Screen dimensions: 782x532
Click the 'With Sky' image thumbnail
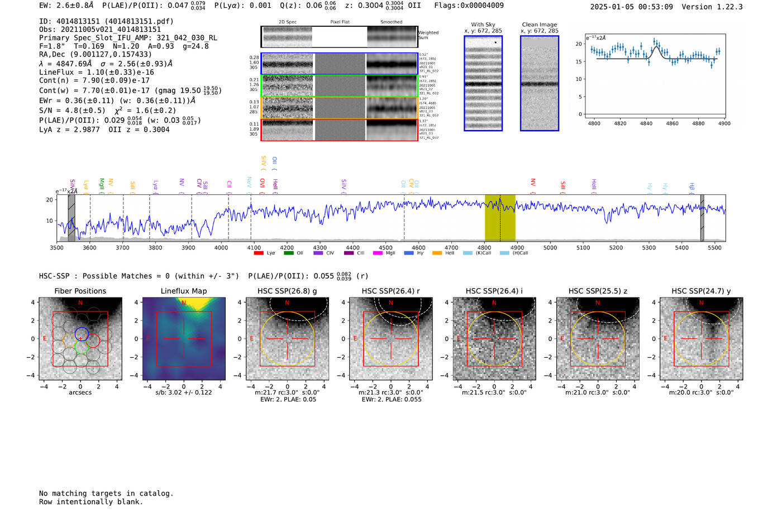tap(483, 83)
